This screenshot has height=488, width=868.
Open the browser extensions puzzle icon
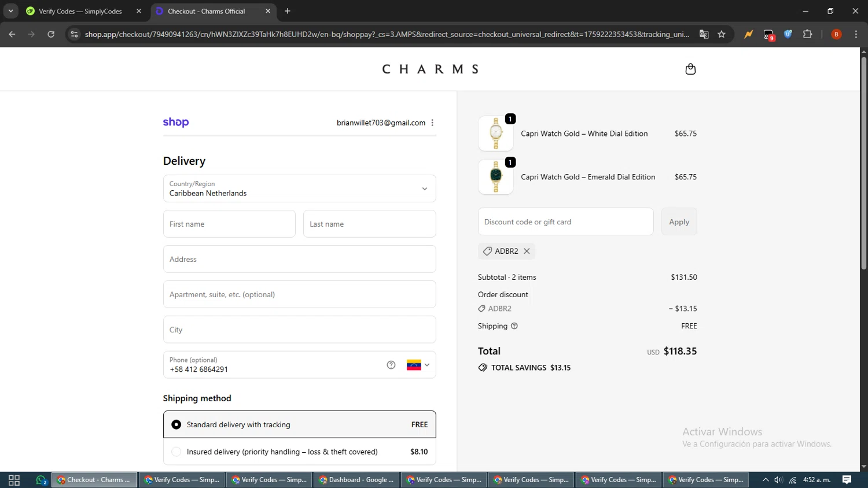(x=808, y=34)
